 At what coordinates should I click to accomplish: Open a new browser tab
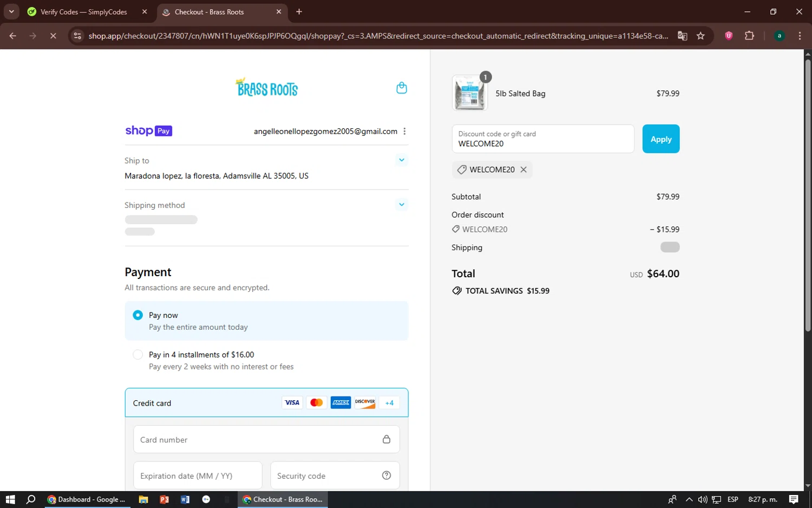[299, 11]
